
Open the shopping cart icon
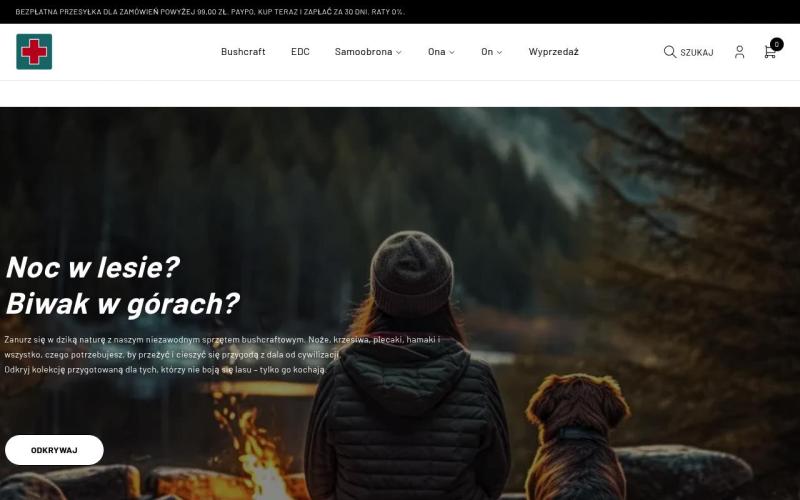769,53
